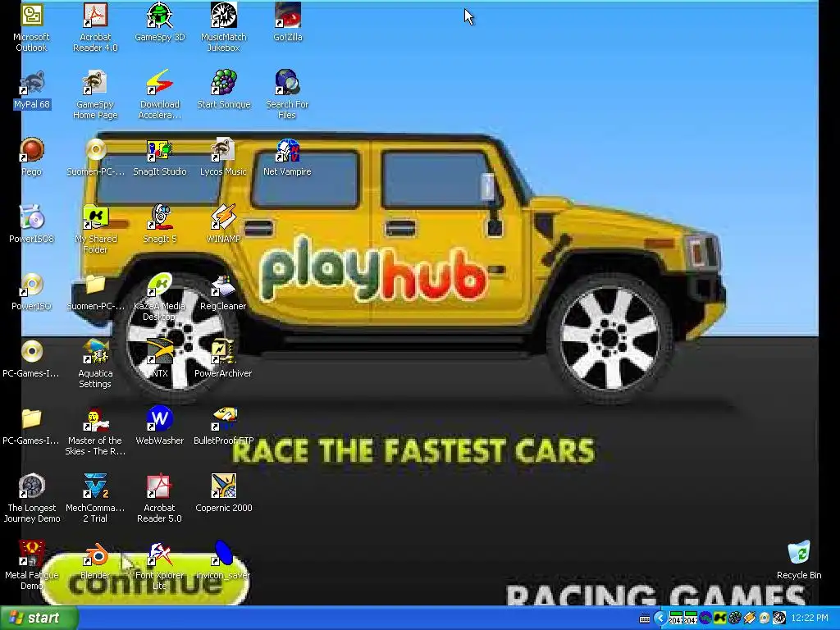Click the Sonique grapes tray icon
Image resolution: width=840 pixels, height=630 pixels.
coord(735,619)
